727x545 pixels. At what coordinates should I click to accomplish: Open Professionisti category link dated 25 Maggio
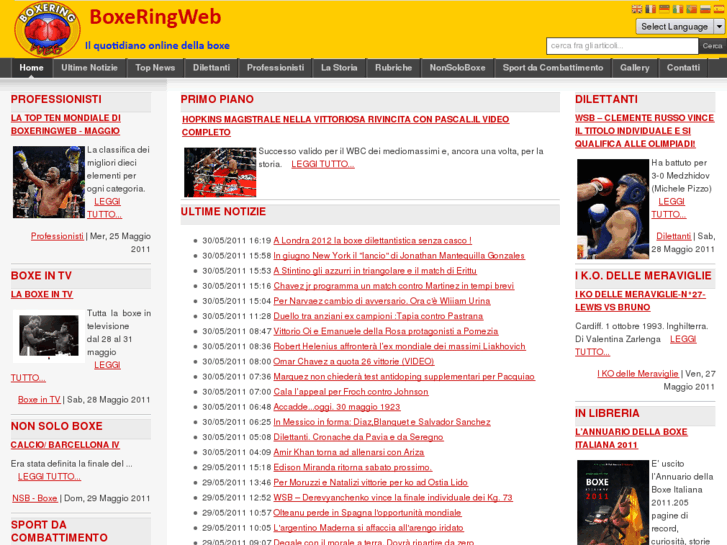[x=57, y=236]
